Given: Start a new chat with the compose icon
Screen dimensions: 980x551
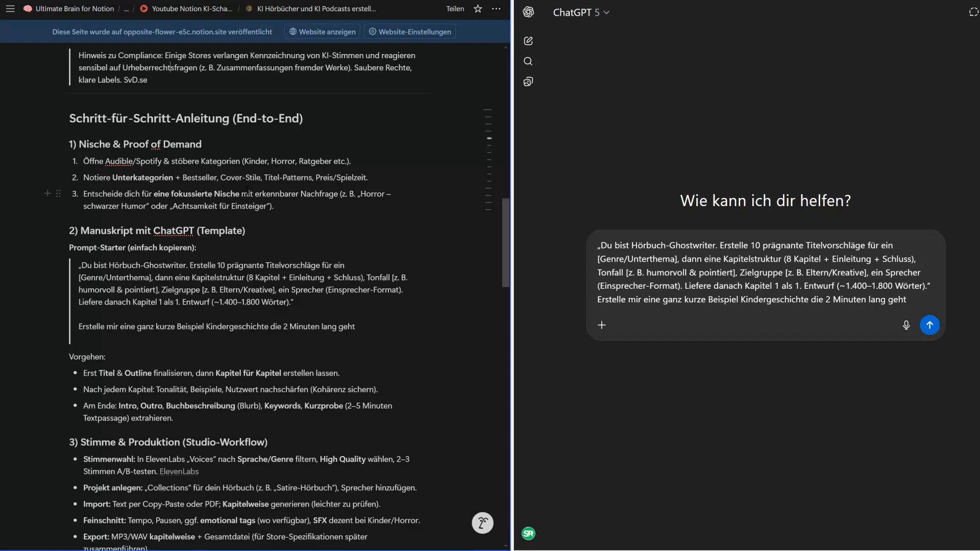Looking at the screenshot, I should point(528,41).
